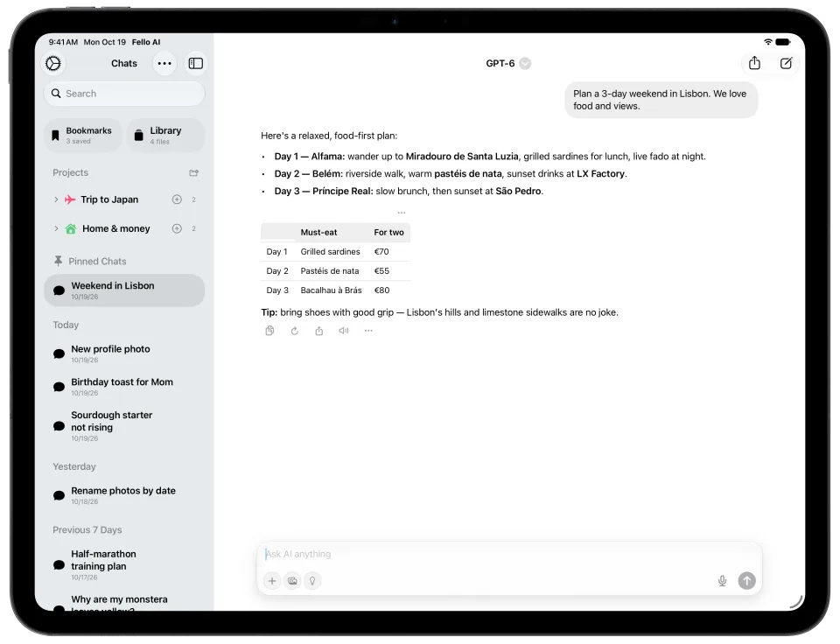Open Bookmarks with 3 saved
840x644 pixels.
(x=83, y=135)
